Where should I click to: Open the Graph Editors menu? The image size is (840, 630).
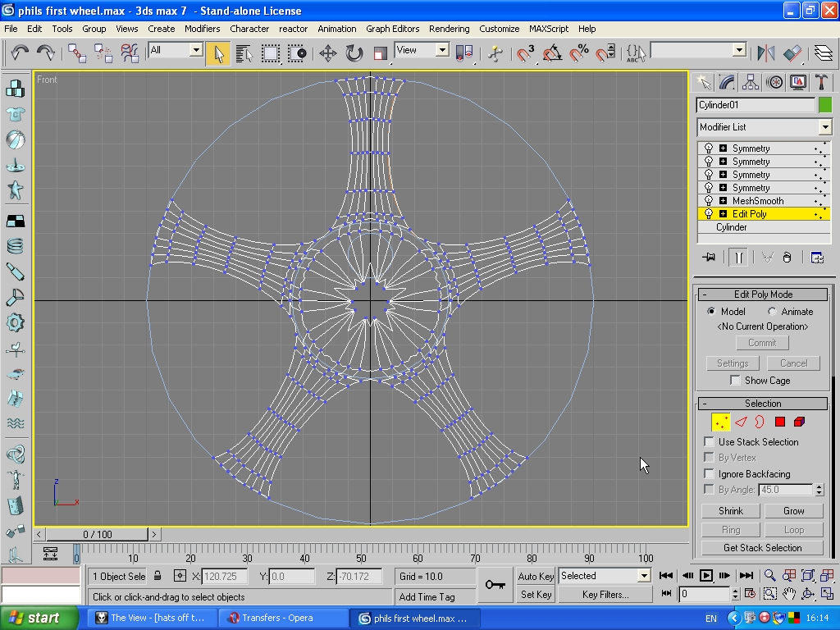[x=392, y=29]
